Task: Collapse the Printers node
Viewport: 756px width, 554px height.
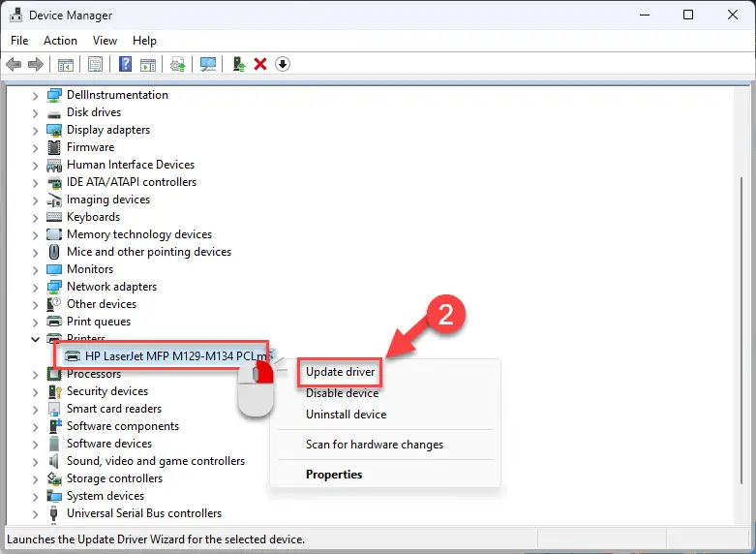Action: pos(35,339)
